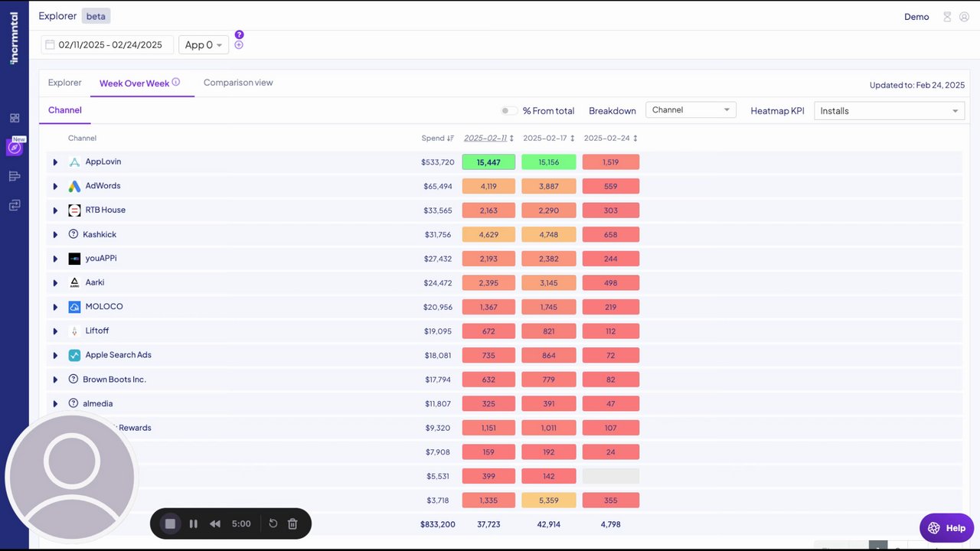Click the AppLovin channel logo

point(74,162)
